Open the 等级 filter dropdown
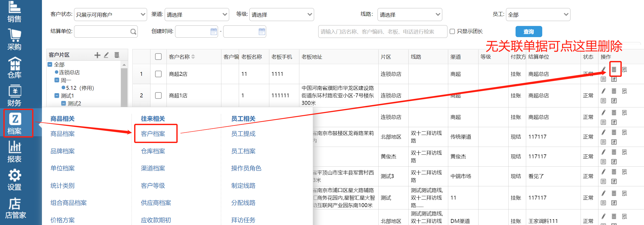Image resolution: width=644 pixels, height=225 pixels. coord(281,15)
